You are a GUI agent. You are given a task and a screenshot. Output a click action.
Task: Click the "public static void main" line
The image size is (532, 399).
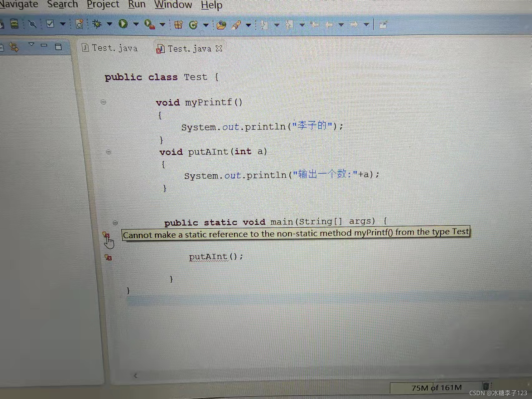coord(276,222)
